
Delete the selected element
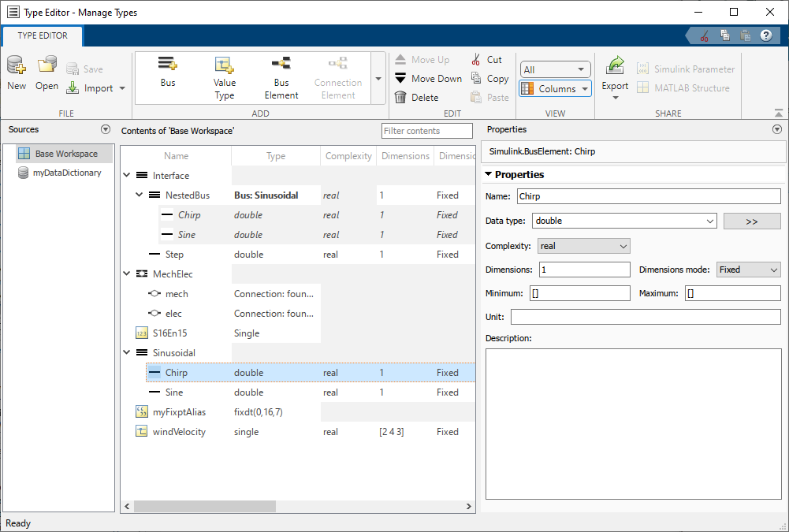click(x=417, y=98)
